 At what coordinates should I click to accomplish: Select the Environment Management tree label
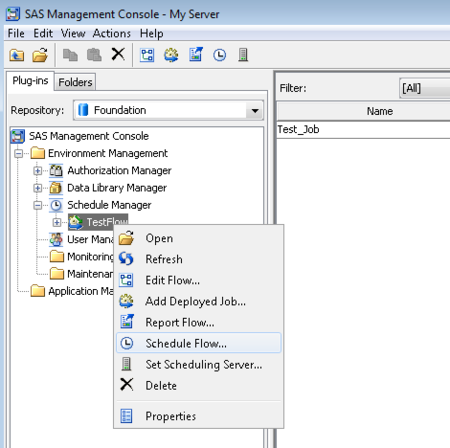coord(108,153)
